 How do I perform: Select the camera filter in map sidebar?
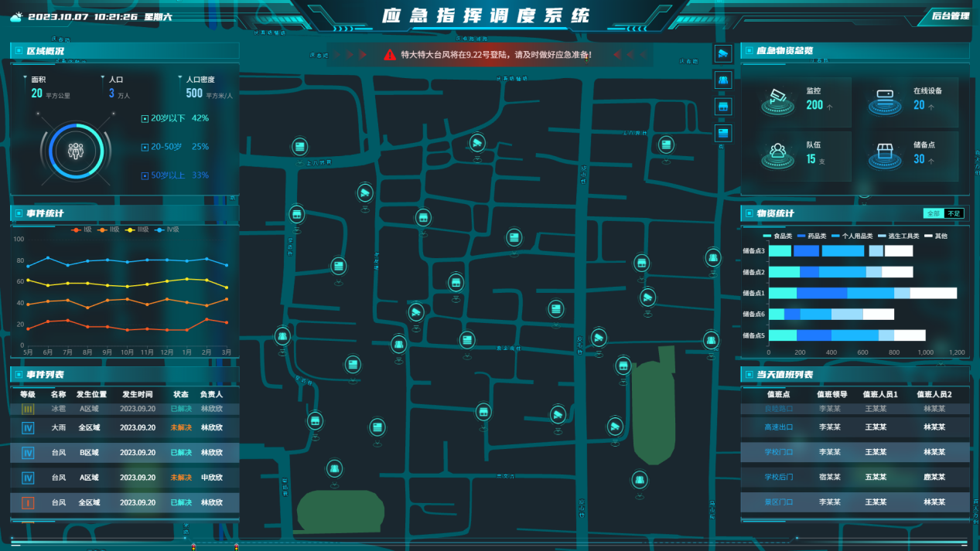(x=722, y=53)
